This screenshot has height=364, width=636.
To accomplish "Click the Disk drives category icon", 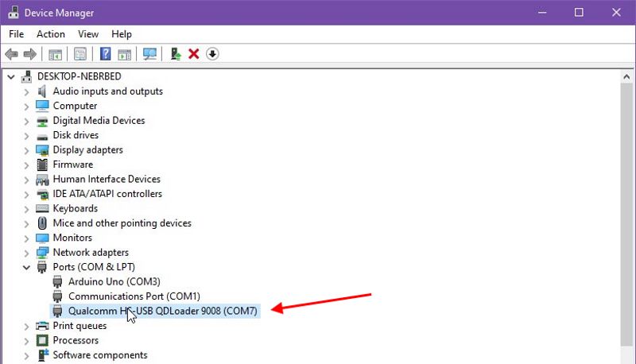I will click(x=42, y=137).
